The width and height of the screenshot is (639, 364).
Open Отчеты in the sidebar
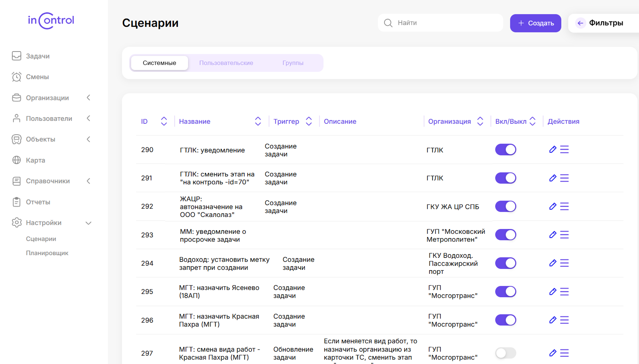click(38, 202)
